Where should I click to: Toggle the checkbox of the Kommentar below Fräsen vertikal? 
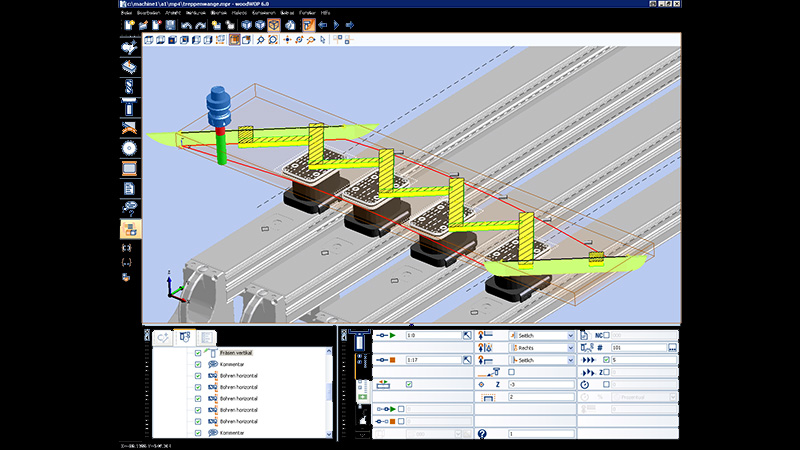click(198, 364)
